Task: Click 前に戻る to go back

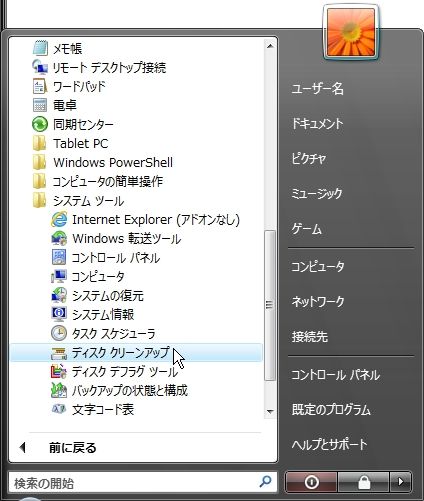Action: pos(73,447)
